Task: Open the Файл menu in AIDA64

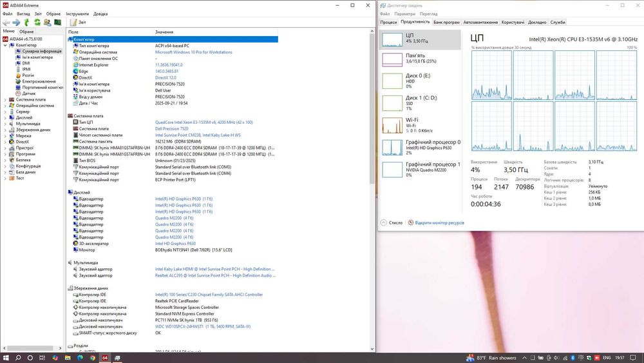Action: 7,14
